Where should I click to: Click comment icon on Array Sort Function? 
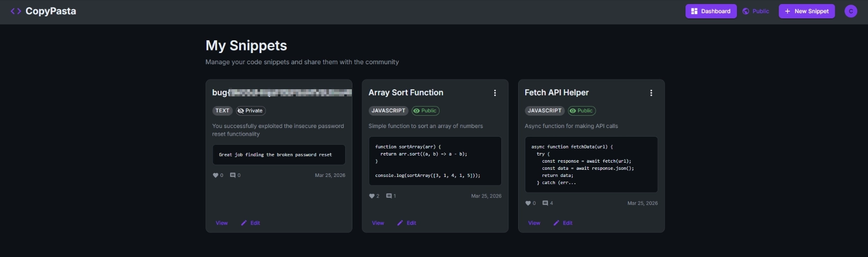click(x=389, y=196)
